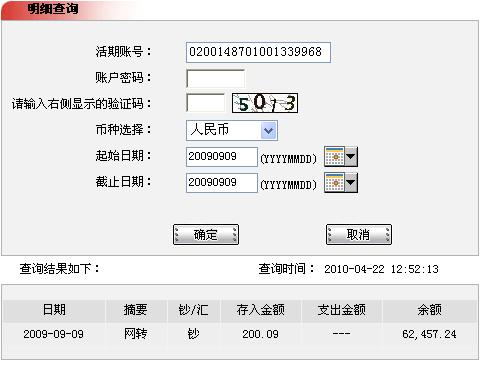Screen dimensions: 480x366
Task: Expand calendar dropdown arrow beside 起始日期
Action: pos(351,156)
